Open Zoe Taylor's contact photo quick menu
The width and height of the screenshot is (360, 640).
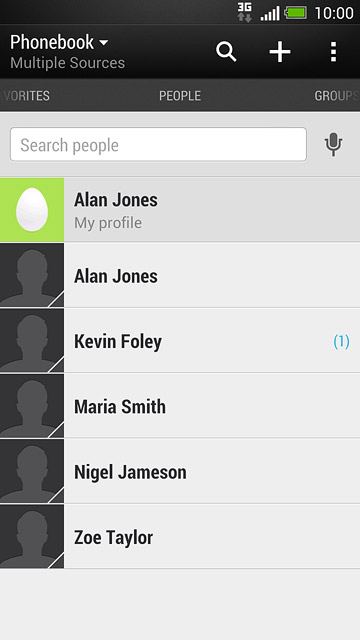coord(32,536)
